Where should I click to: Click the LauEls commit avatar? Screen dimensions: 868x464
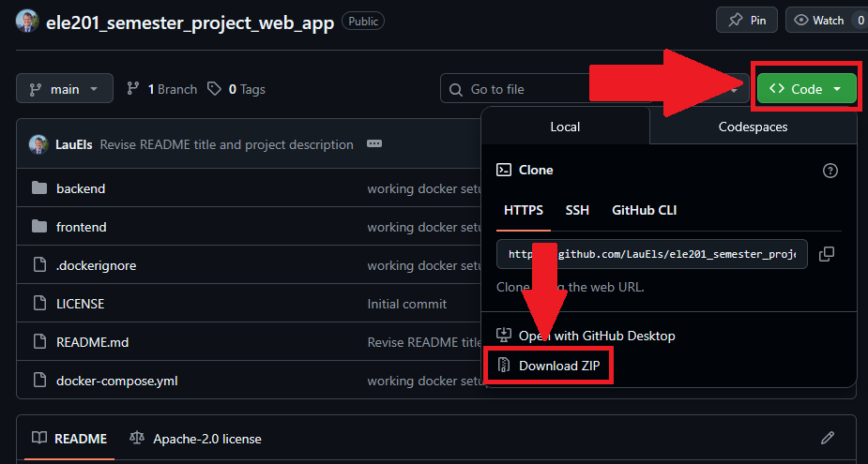pyautogui.click(x=38, y=144)
